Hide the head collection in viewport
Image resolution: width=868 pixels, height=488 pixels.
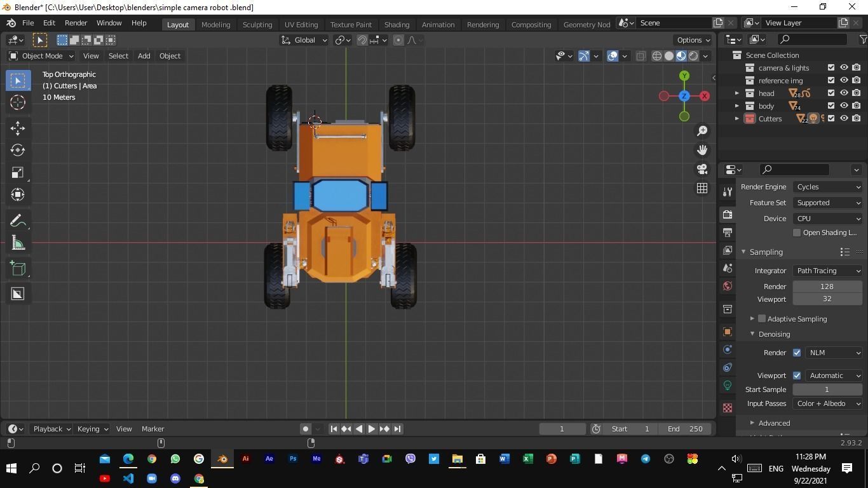coord(844,93)
